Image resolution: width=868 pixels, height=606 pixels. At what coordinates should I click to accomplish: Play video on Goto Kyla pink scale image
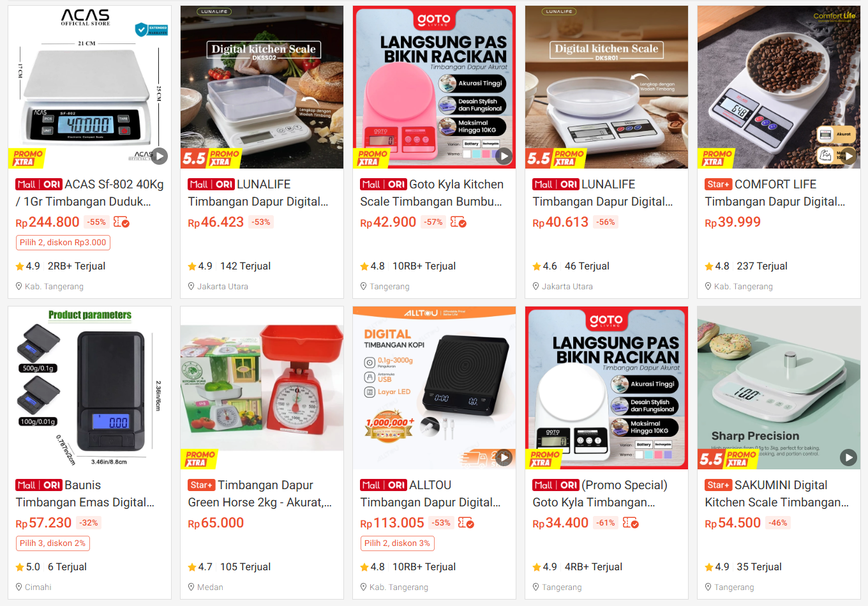pos(504,156)
